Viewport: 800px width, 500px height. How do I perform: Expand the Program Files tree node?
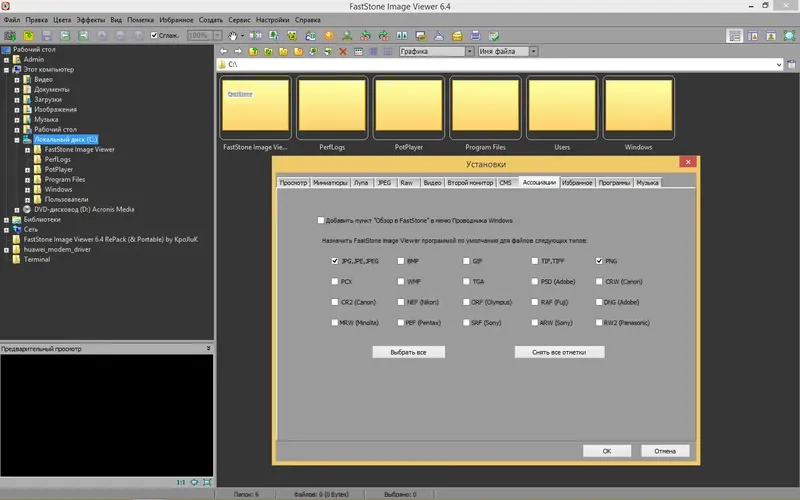pos(28,180)
